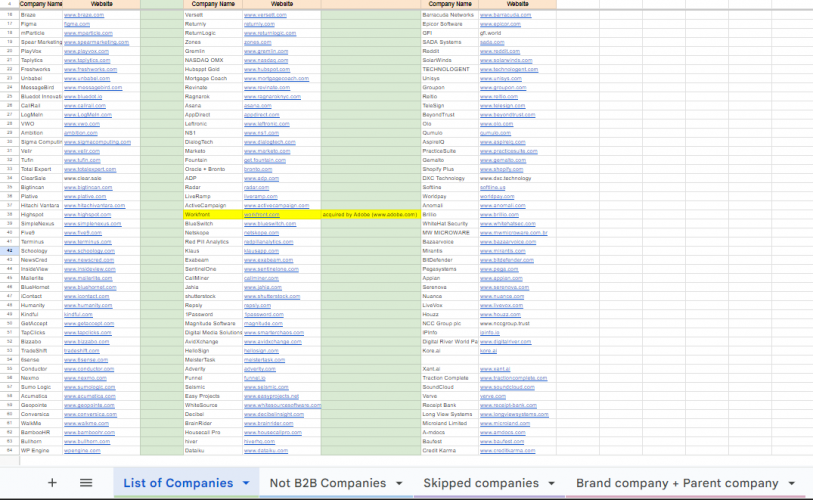Follow www.reddit.com link
813x500 pixels.
point(500,51)
